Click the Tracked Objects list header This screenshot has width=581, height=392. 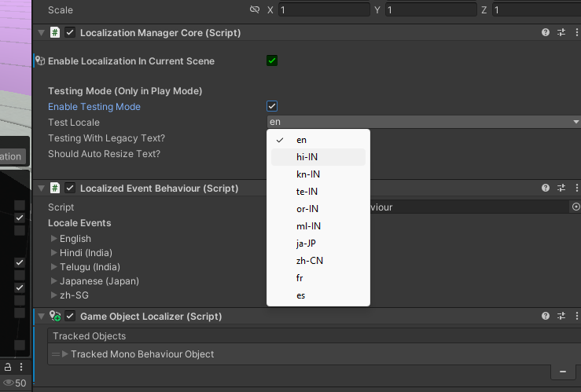(x=314, y=335)
